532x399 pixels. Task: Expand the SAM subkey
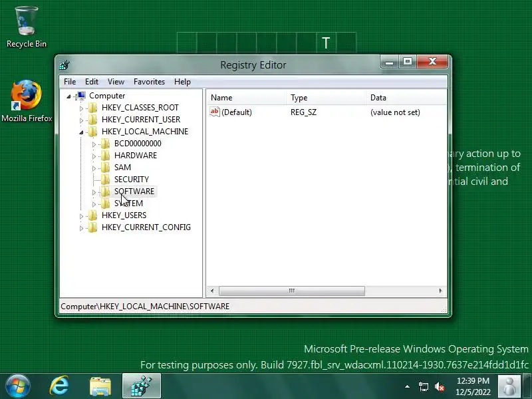[x=94, y=168]
